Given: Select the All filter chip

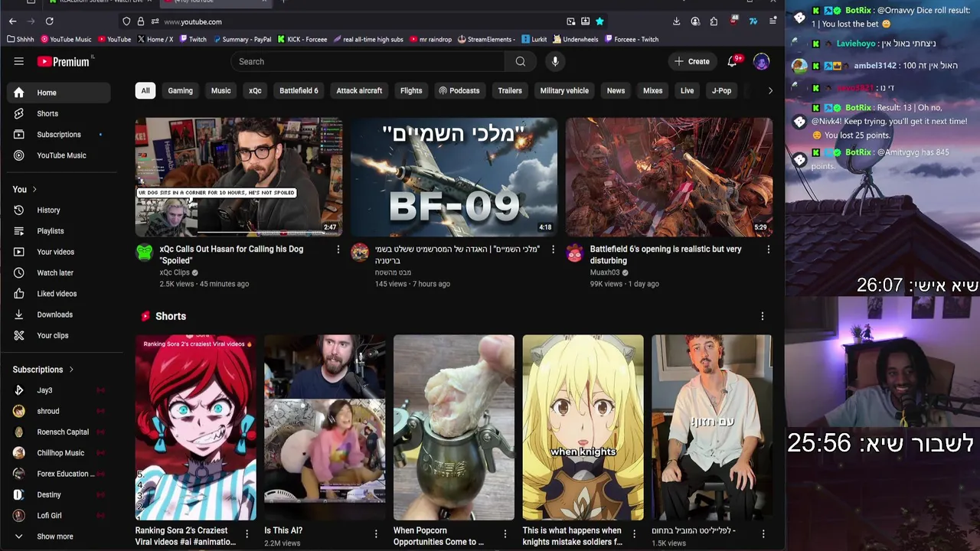Looking at the screenshot, I should click(x=145, y=90).
